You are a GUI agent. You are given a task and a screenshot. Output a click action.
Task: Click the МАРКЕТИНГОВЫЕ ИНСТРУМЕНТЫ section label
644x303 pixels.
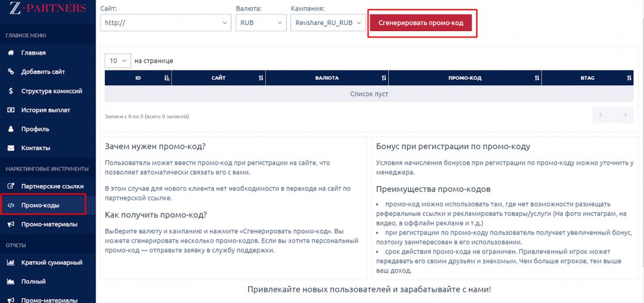pyautogui.click(x=47, y=169)
